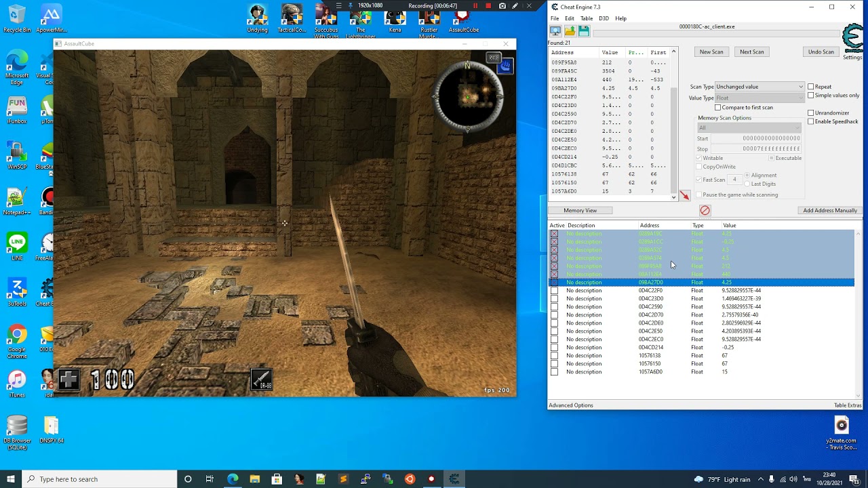
Task: Open Table Extras
Action: click(848, 405)
